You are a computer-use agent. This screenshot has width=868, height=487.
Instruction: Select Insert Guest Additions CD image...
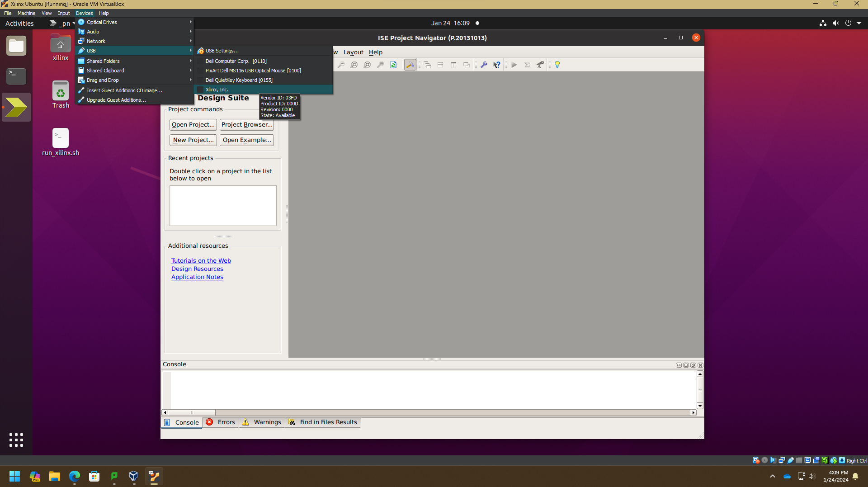(135, 90)
